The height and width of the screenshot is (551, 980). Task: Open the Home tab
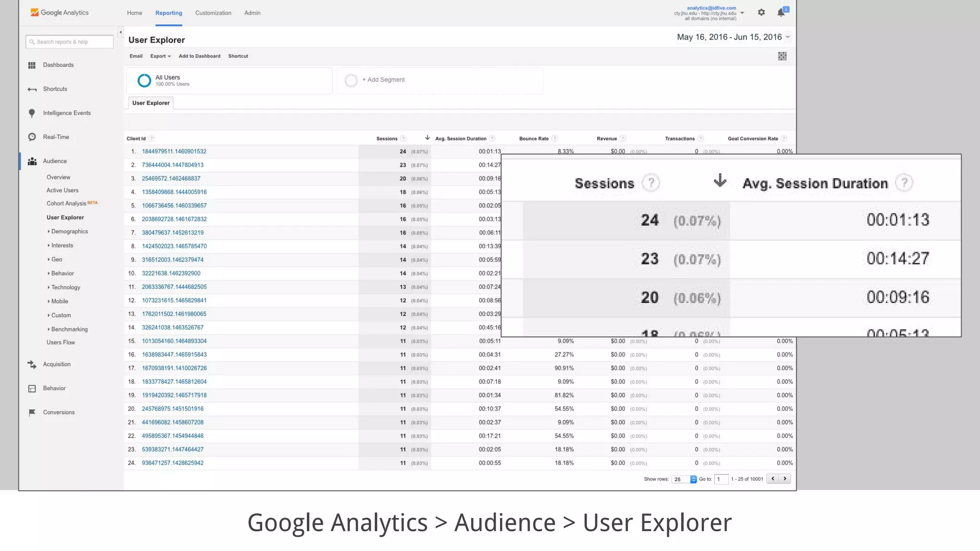[x=134, y=13]
